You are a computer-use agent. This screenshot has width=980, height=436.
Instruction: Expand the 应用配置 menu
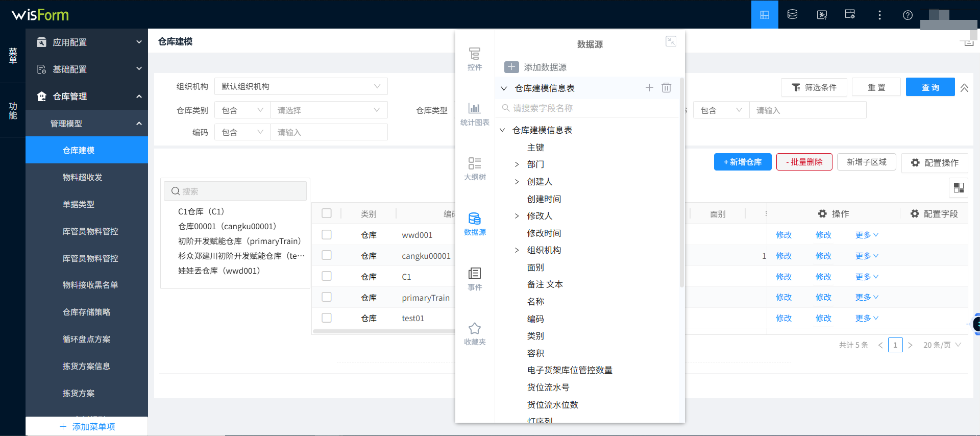[x=87, y=42]
